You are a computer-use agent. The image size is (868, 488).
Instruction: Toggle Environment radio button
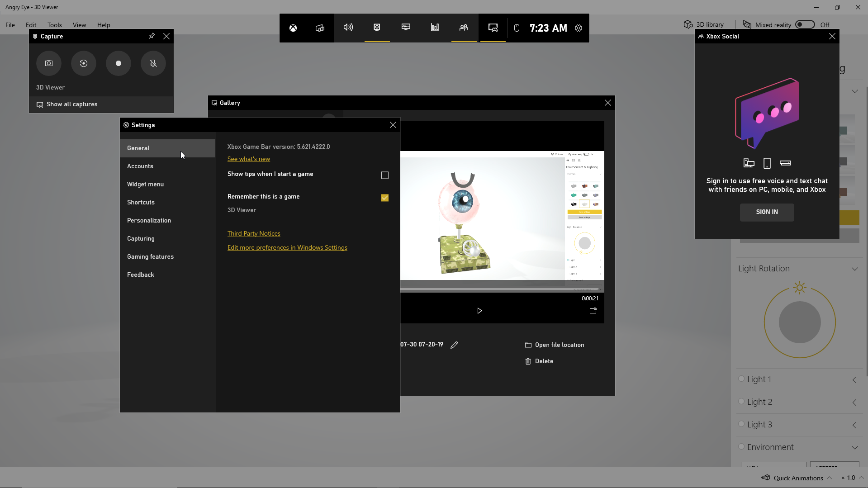coord(741,447)
